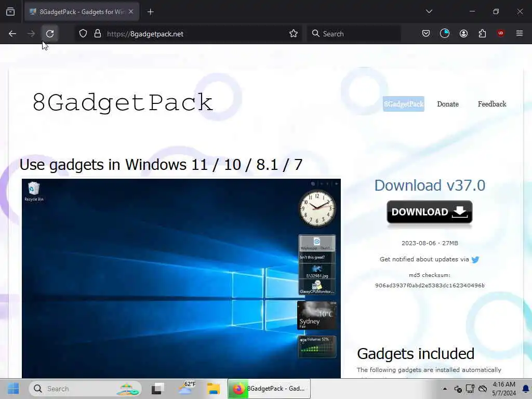Open the tracking protection shield icon
This screenshot has width=532, height=399.
click(83, 34)
